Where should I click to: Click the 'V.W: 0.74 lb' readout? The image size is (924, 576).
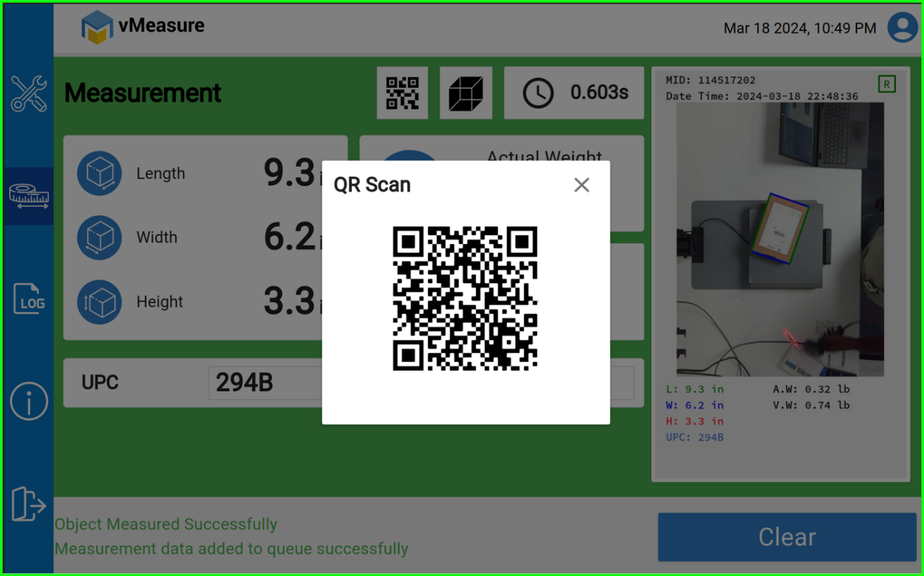(x=811, y=405)
